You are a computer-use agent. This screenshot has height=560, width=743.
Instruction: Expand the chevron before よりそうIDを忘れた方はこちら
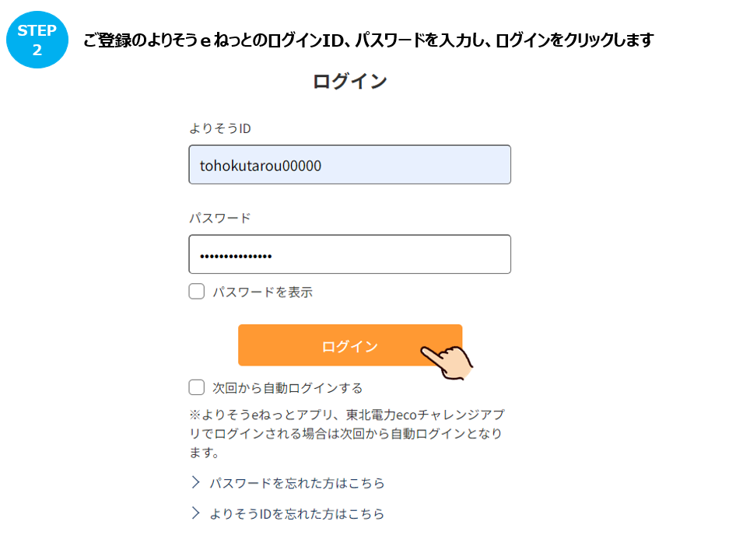[196, 513]
